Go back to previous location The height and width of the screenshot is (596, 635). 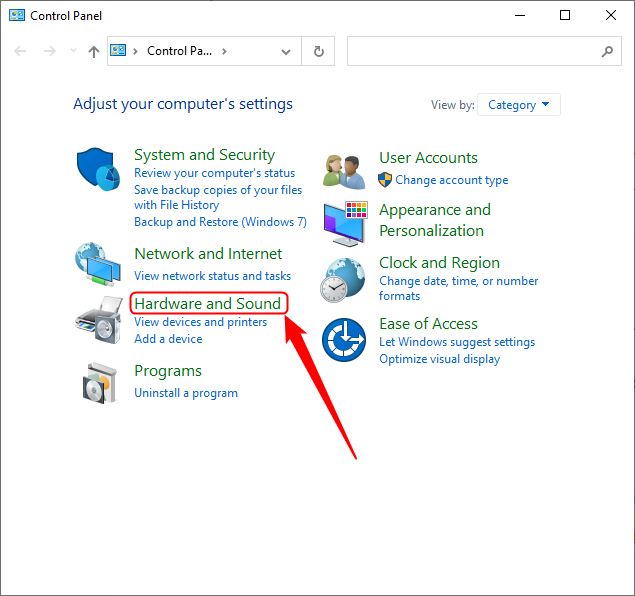[x=20, y=51]
